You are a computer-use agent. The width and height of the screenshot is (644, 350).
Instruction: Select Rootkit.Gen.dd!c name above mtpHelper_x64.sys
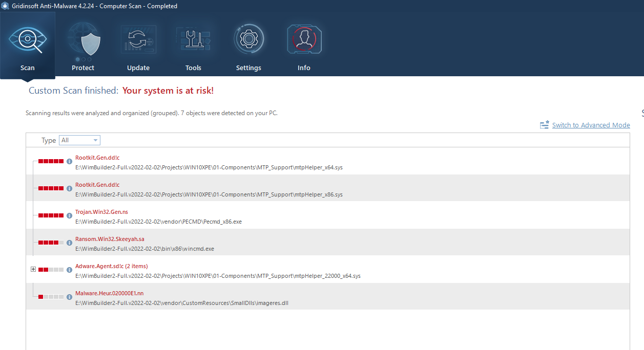[x=97, y=158]
